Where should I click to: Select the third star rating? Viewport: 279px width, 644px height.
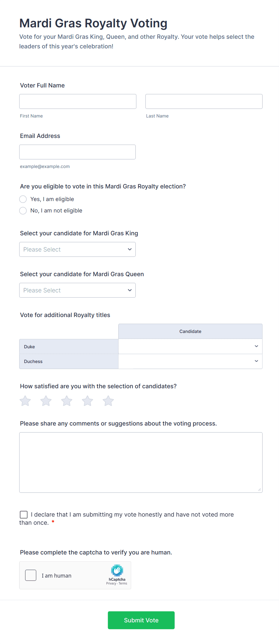point(67,401)
